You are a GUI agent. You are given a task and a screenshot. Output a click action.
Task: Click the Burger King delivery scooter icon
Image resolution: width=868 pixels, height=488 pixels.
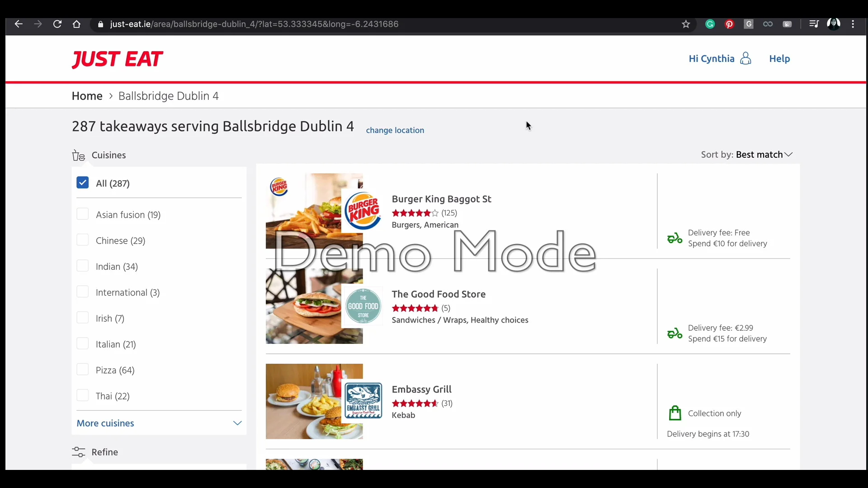(x=674, y=238)
